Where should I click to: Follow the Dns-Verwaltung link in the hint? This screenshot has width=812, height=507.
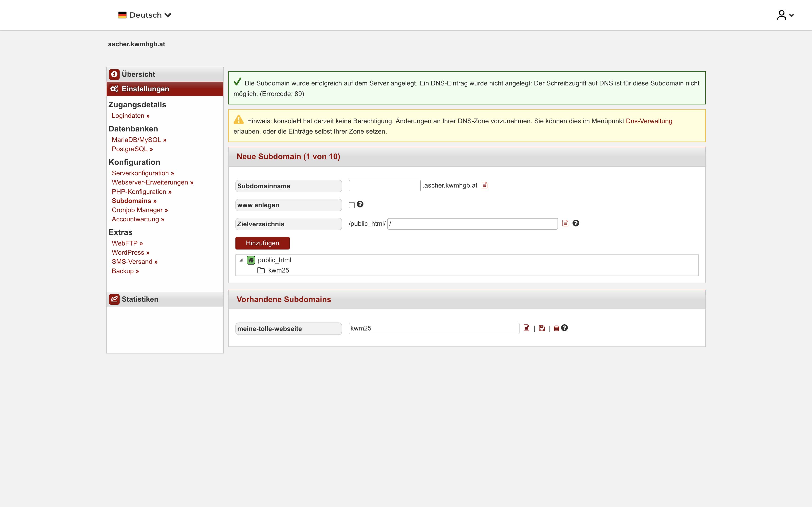point(649,121)
